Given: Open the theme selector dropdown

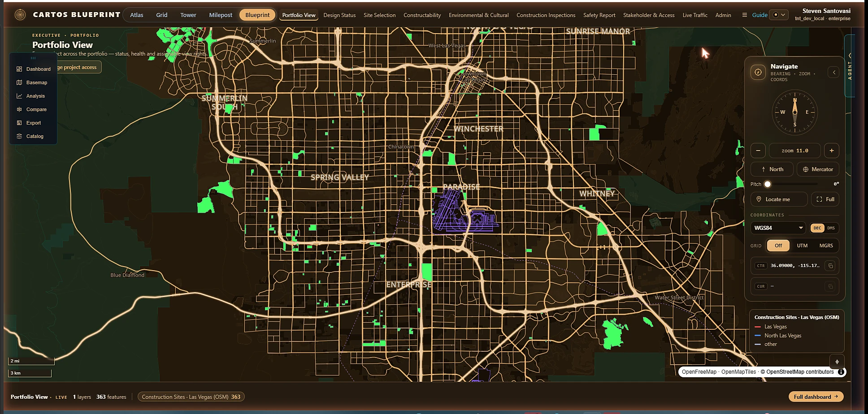Looking at the screenshot, I should (x=779, y=15).
